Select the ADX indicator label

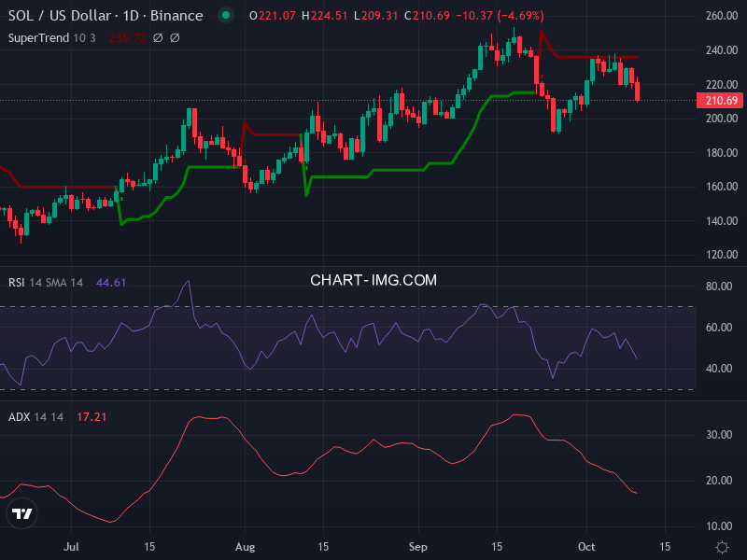(x=36, y=416)
